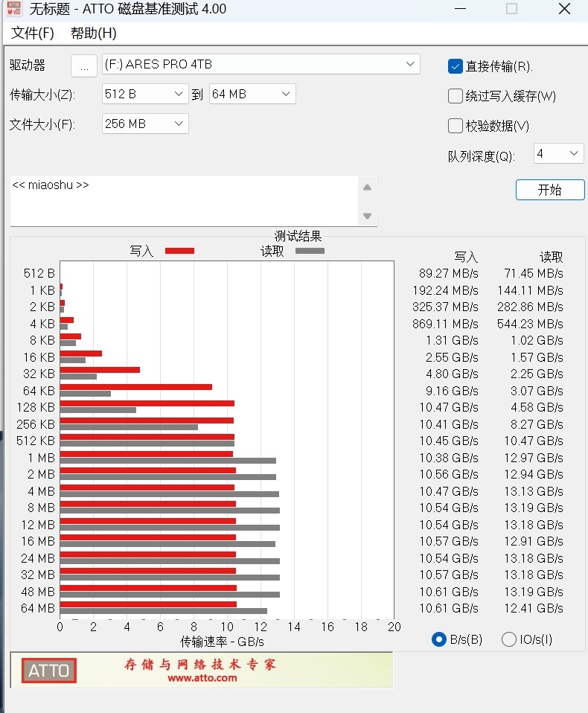Click the 64 KB write value 9.16 GB/s
This screenshot has height=713, width=588.
(452, 391)
